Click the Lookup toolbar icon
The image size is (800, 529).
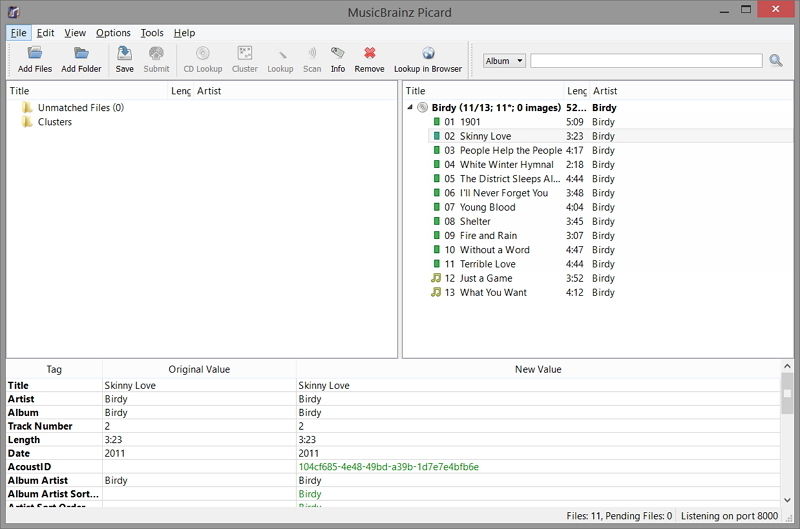[281, 53]
